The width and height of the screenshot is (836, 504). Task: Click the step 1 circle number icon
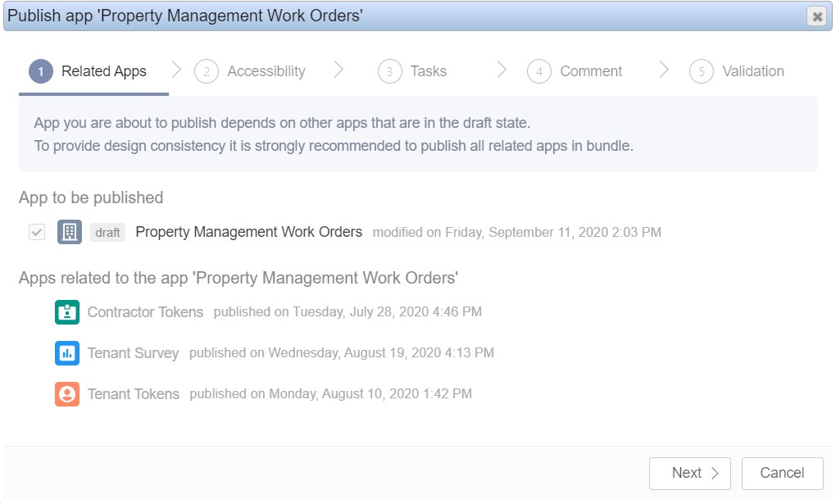(40, 71)
